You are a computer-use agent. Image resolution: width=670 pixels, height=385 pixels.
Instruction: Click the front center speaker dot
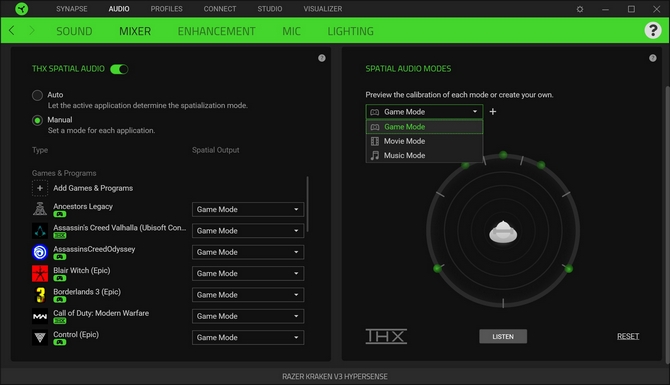pyautogui.click(x=503, y=155)
